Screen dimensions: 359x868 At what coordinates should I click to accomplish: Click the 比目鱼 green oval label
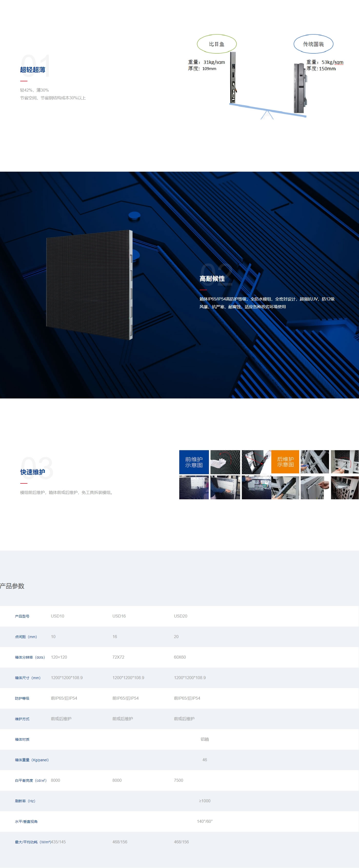(216, 44)
